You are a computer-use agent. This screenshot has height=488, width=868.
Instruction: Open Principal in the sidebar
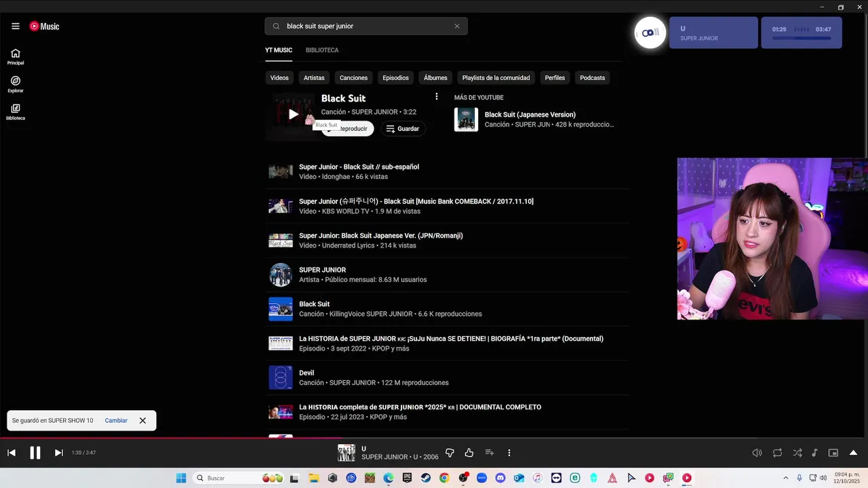16,57
